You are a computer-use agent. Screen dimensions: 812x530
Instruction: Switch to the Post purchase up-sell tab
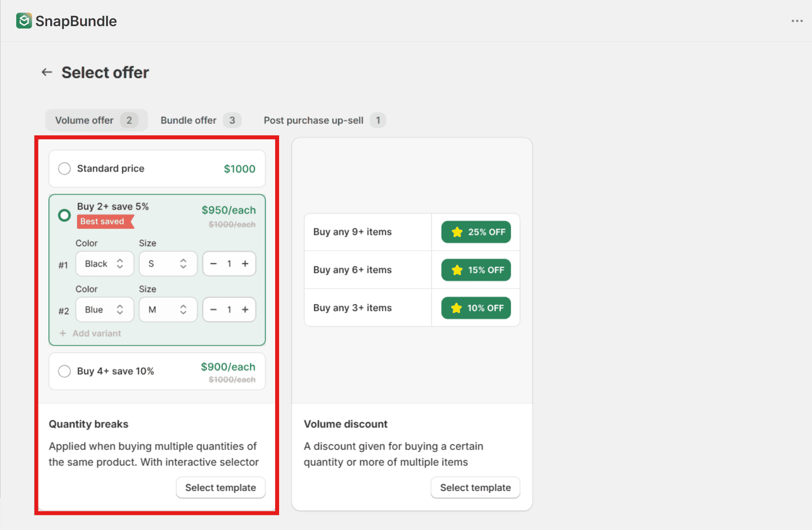[x=324, y=120]
